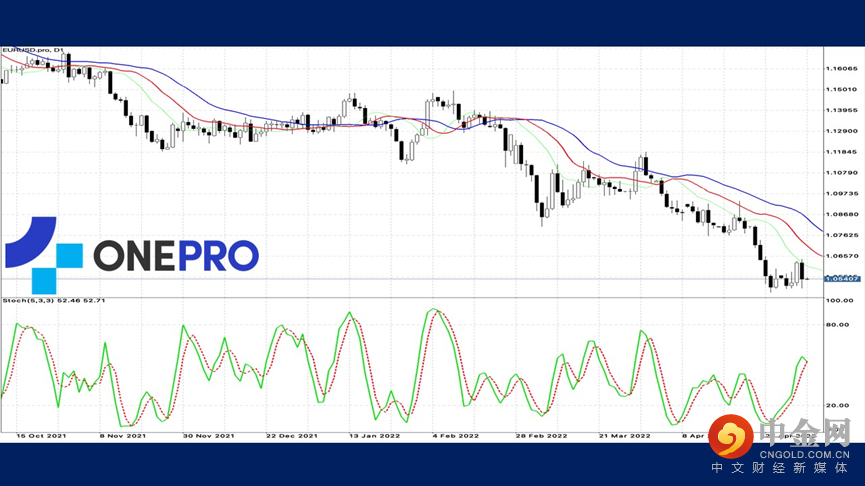Image resolution: width=865 pixels, height=486 pixels.
Task: Click the Stoch(5,3,3) indicator label
Action: coord(54,301)
